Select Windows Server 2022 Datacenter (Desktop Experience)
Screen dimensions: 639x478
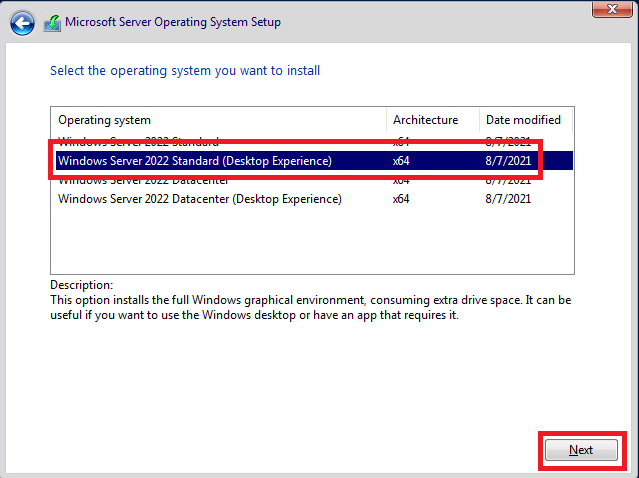(200, 199)
